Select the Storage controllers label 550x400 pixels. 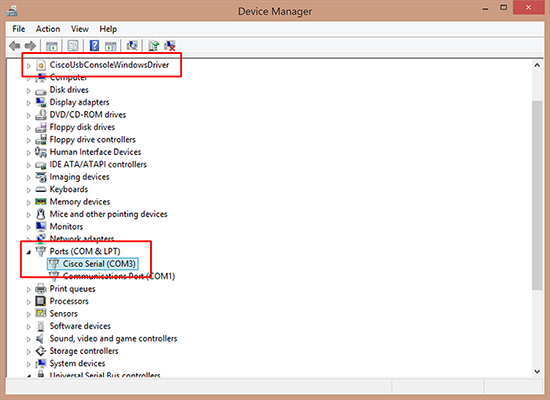pyautogui.click(x=84, y=351)
